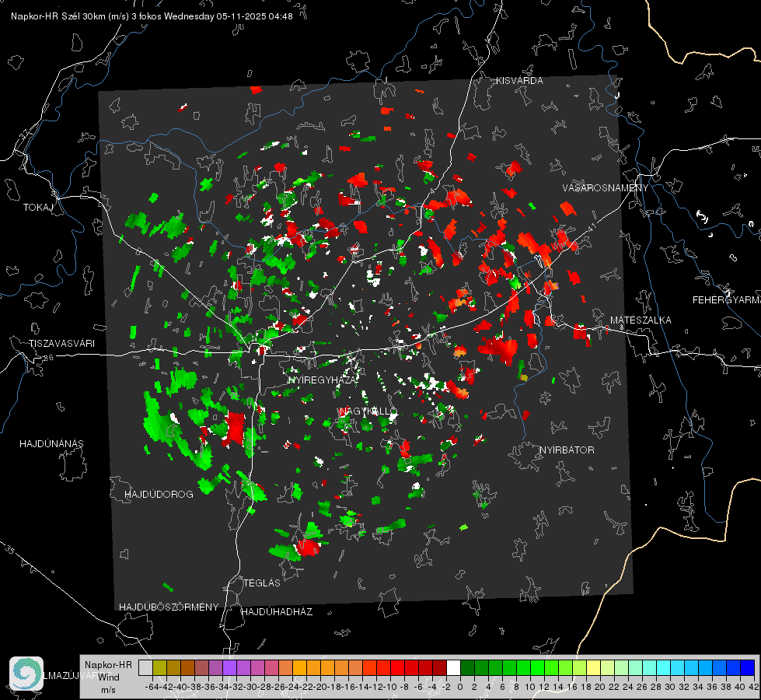Click road number 36 near Tiszavasvári
Image resolution: width=761 pixels, height=700 pixels.
pyautogui.click(x=49, y=358)
